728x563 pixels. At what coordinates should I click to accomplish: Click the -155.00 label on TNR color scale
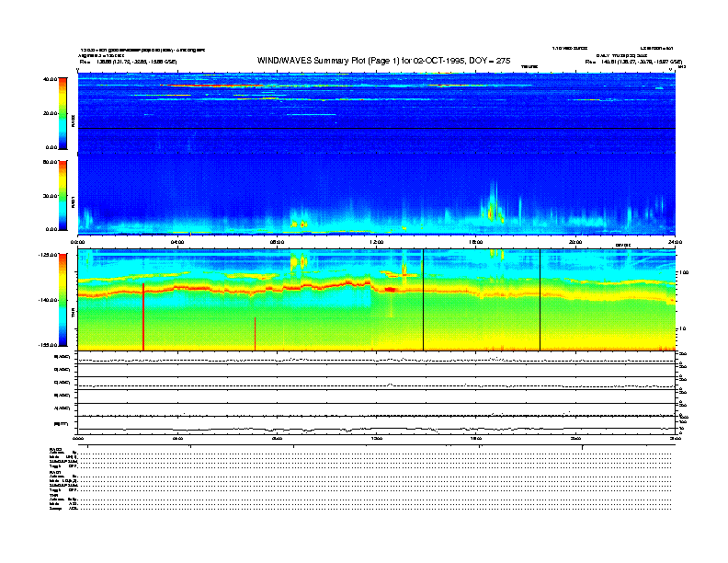(48, 345)
